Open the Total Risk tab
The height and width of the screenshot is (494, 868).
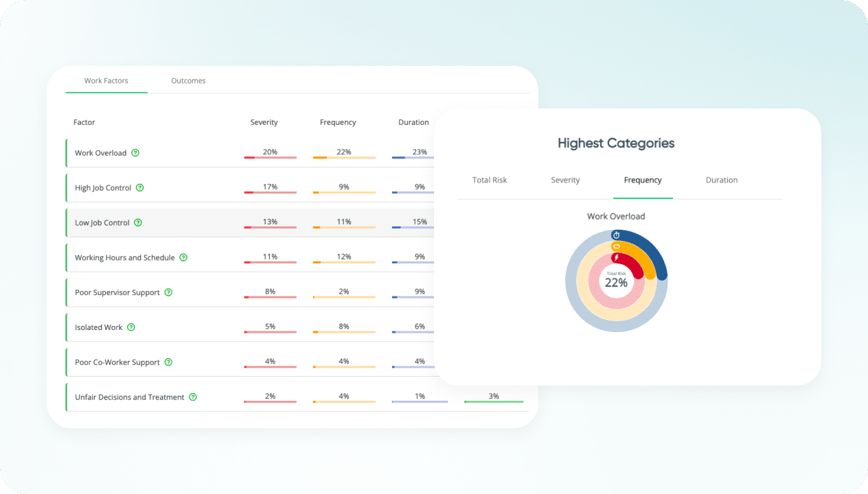tap(490, 180)
